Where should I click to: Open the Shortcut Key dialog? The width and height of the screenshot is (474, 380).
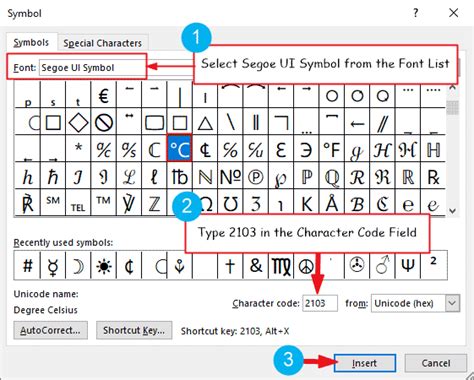click(134, 330)
